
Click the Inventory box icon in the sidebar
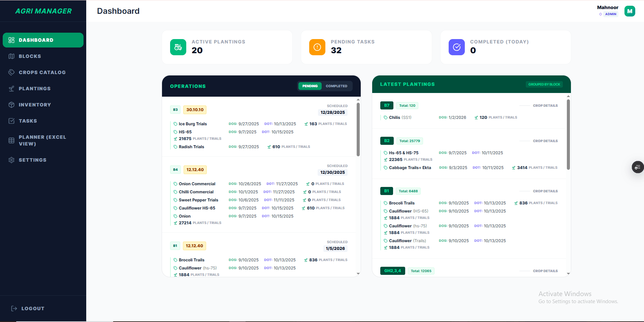click(x=11, y=104)
